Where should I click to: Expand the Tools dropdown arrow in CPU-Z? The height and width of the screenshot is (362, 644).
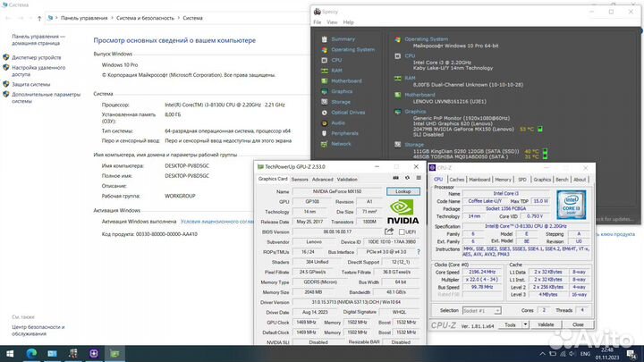(x=525, y=324)
